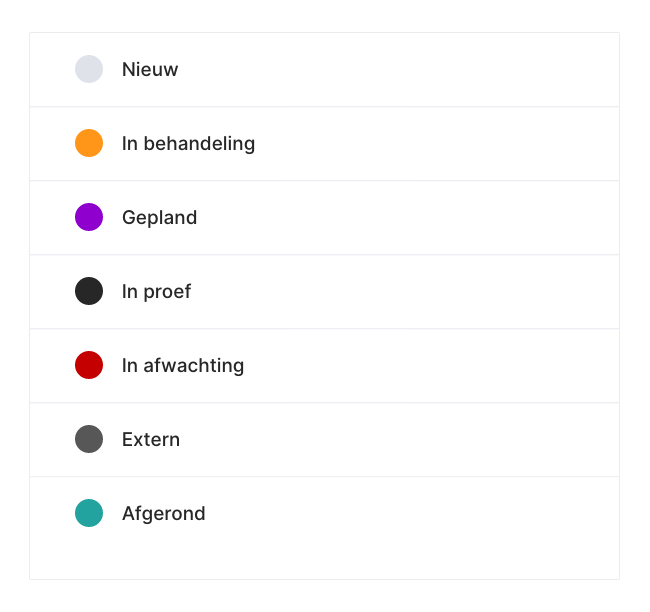Click empty space in the Afgerond row
Viewport: 650px width, 612px height.
[420, 514]
